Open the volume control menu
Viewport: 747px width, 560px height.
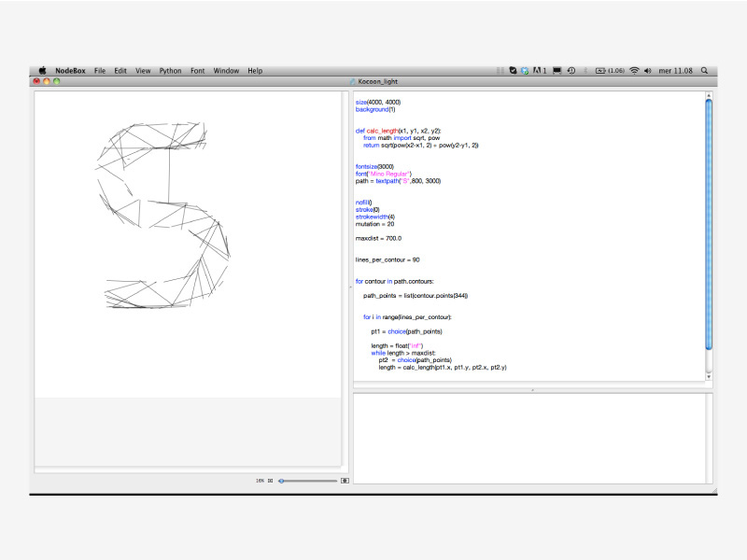(x=647, y=71)
